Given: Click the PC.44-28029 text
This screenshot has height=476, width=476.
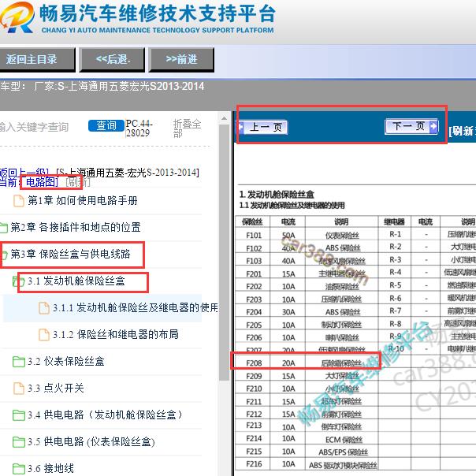Looking at the screenshot, I should pyautogui.click(x=139, y=128).
